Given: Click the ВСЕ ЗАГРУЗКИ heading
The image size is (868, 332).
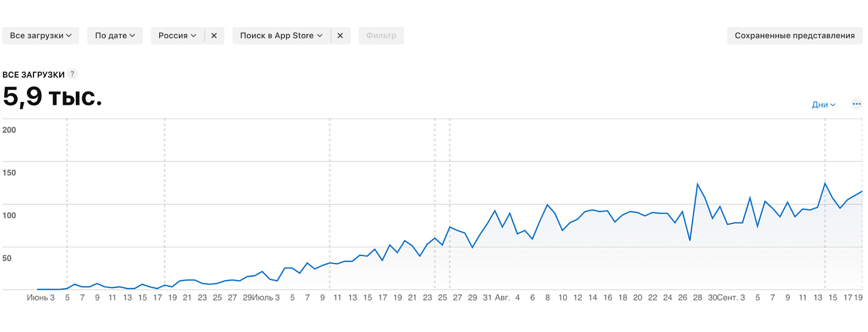Looking at the screenshot, I should (34, 75).
